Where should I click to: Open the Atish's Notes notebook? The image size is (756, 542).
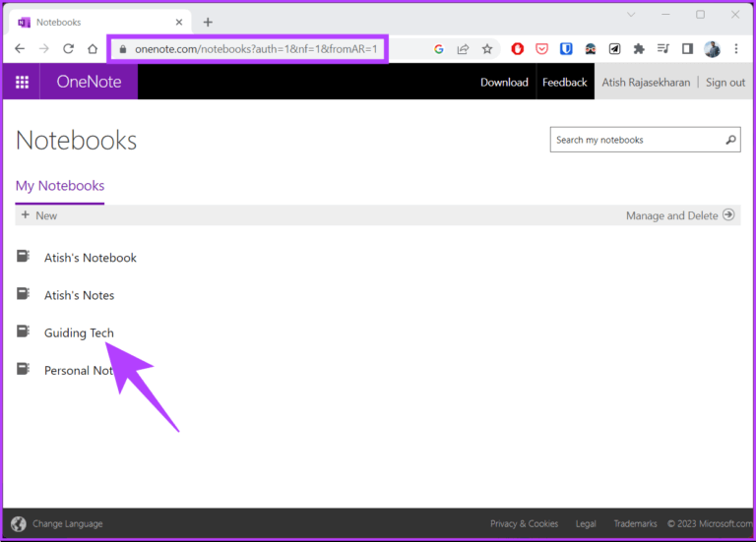[79, 295]
